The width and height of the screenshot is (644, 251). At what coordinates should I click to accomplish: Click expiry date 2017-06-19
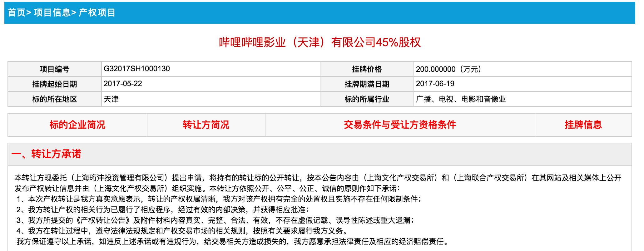pyautogui.click(x=435, y=84)
